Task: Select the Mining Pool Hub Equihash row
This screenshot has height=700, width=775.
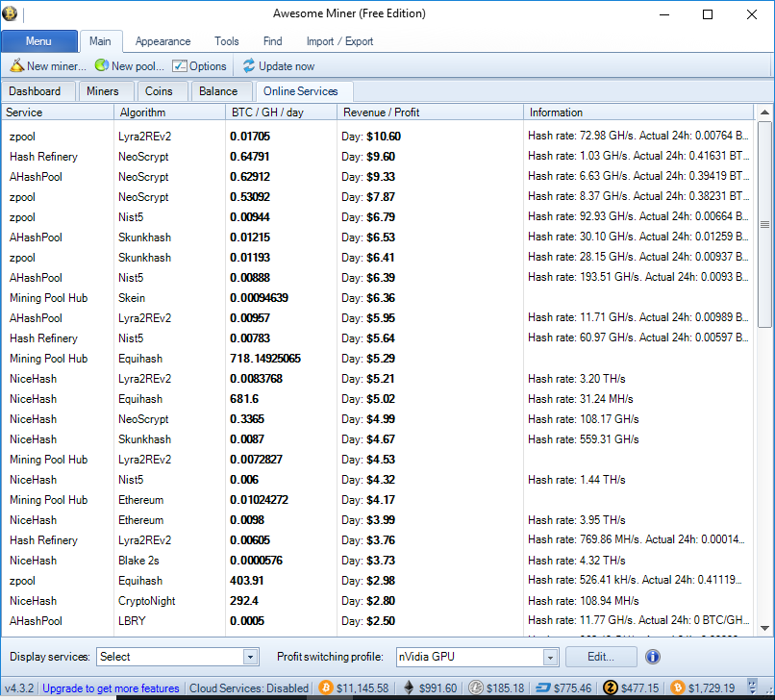Action: (x=379, y=359)
